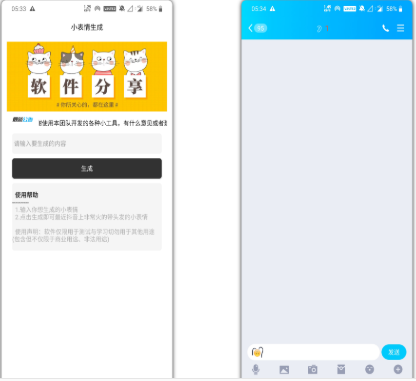Tap the muted bell icon in chat status bar
This screenshot has width=416, height=381.
tap(362, 9)
